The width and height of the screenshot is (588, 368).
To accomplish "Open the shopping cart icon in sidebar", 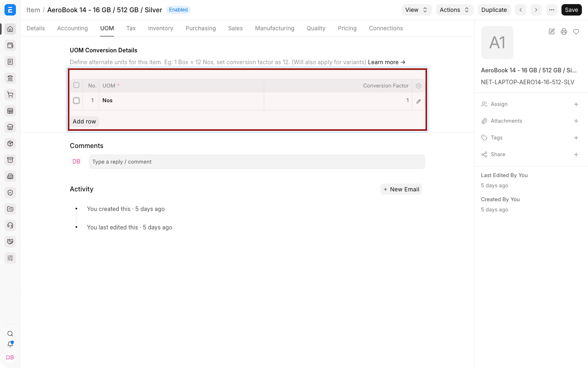I will click(x=10, y=94).
